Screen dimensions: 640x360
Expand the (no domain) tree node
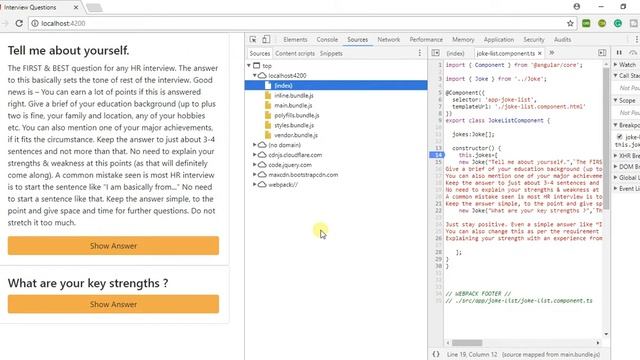(255, 145)
